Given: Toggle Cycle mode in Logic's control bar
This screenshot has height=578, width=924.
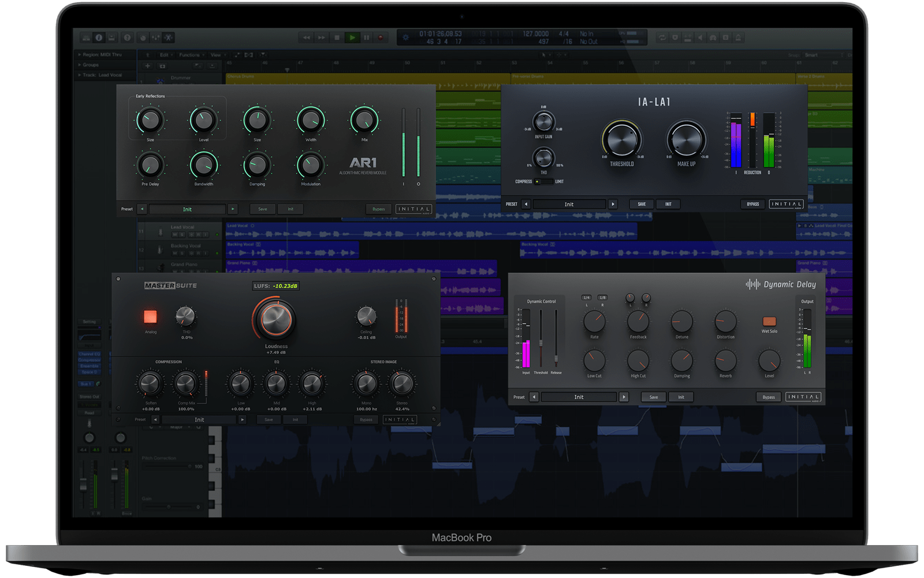Looking at the screenshot, I should 662,38.
